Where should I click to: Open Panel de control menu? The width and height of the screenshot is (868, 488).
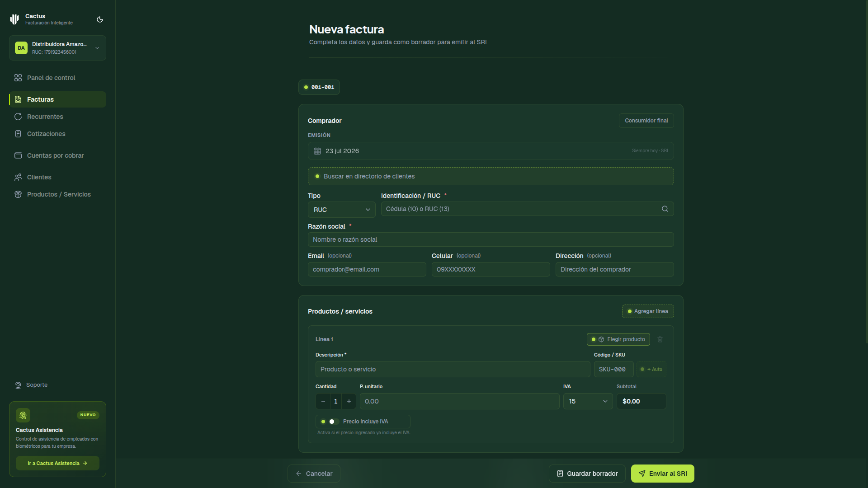pos(57,78)
